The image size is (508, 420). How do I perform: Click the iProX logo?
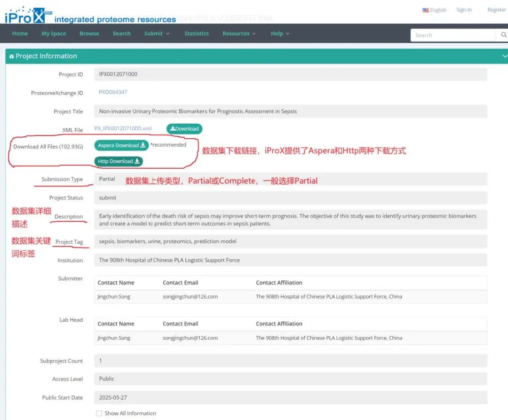(x=29, y=15)
